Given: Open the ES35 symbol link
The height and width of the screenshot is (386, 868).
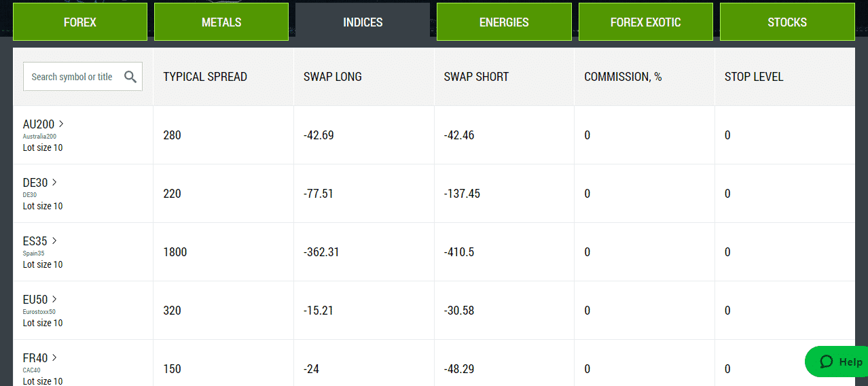Looking at the screenshot, I should point(36,241).
